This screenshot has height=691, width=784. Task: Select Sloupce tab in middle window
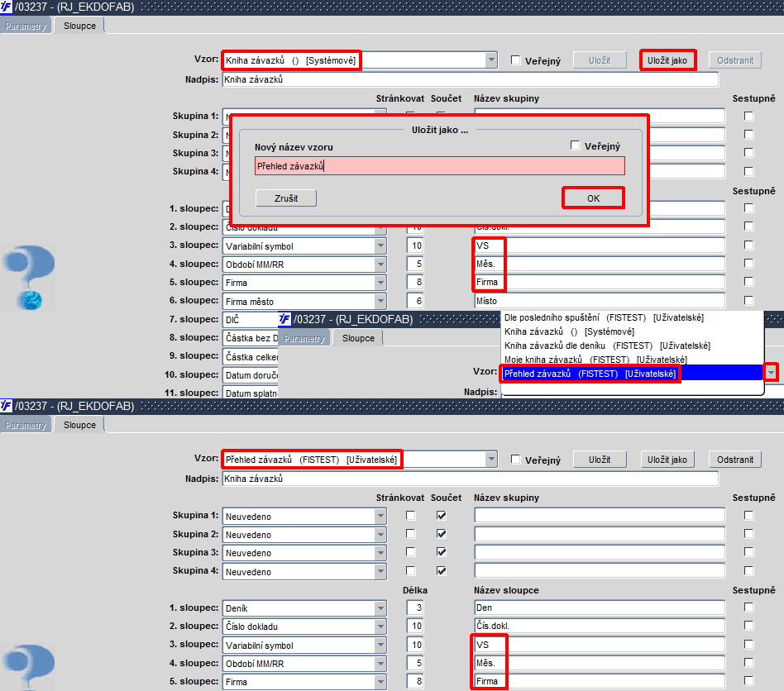click(x=358, y=338)
